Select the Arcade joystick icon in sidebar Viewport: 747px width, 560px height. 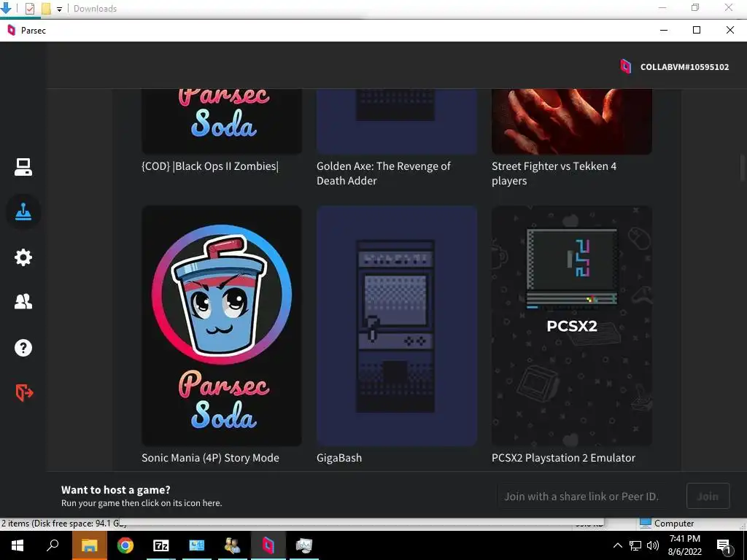point(23,212)
